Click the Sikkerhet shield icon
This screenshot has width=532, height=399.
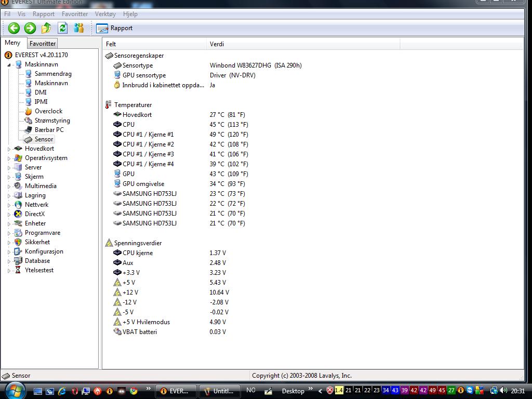tap(18, 242)
